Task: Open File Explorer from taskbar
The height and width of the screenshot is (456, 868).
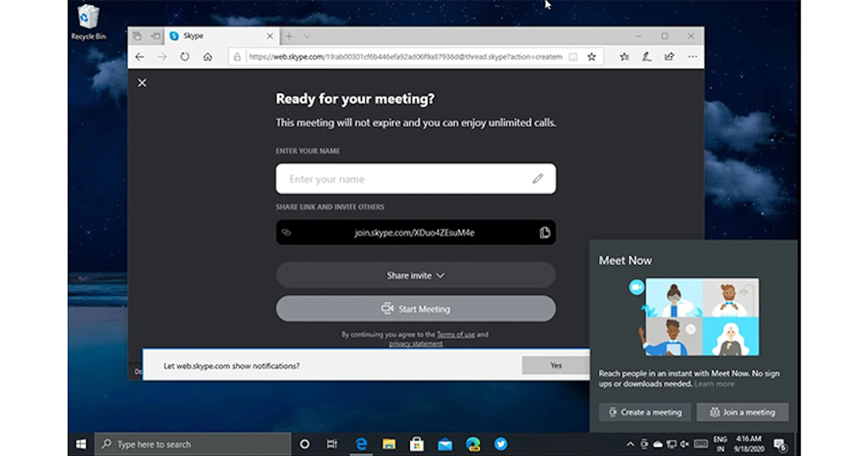Action: [389, 444]
